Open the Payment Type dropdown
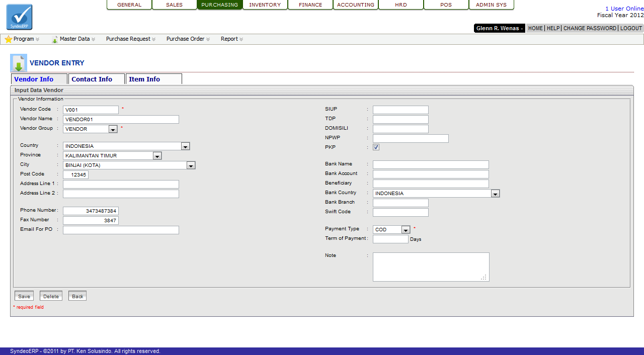 [406, 230]
